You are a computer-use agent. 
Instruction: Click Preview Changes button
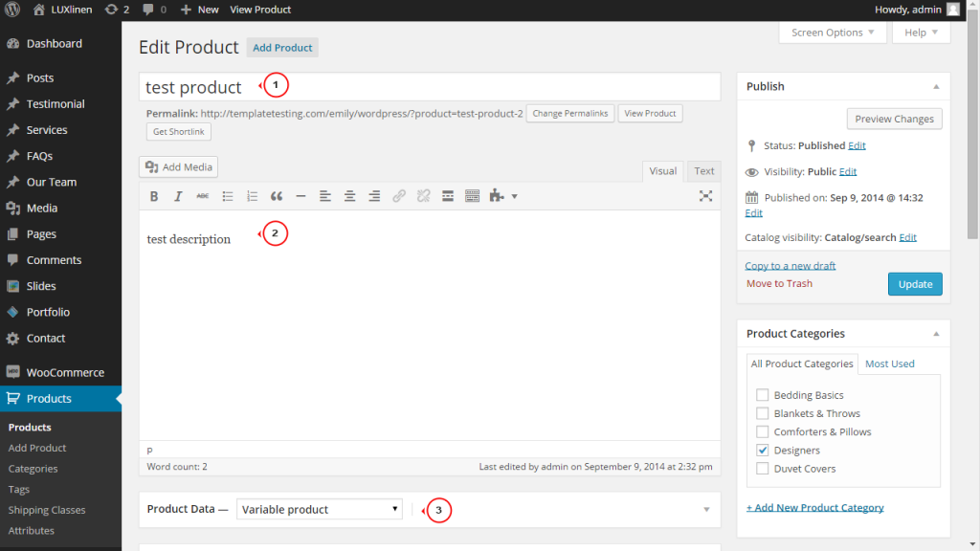[895, 119]
